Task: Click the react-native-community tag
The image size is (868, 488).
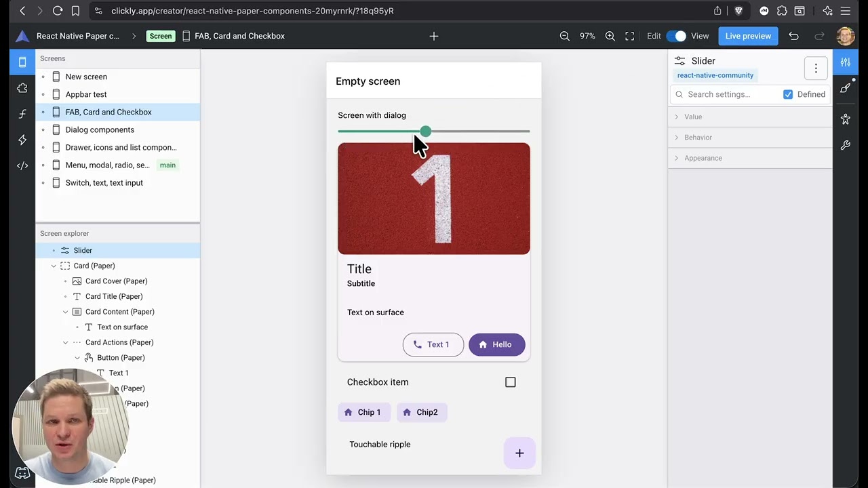Action: pos(715,75)
